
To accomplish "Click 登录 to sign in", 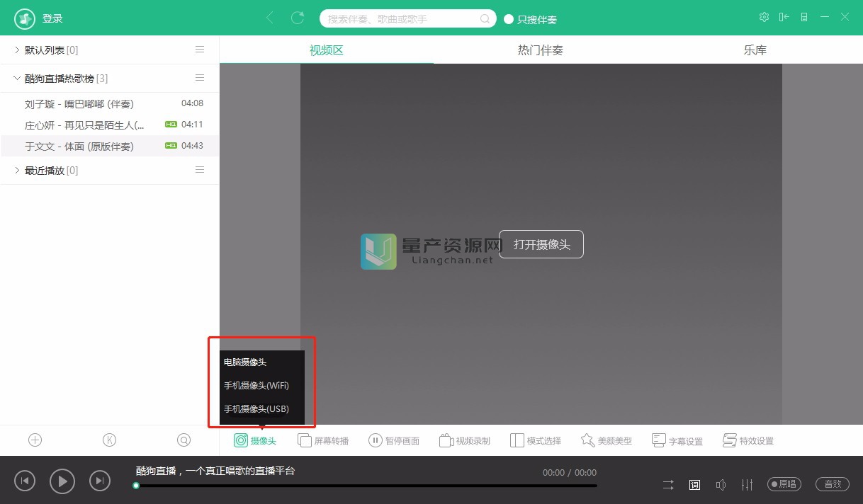I will (x=52, y=18).
